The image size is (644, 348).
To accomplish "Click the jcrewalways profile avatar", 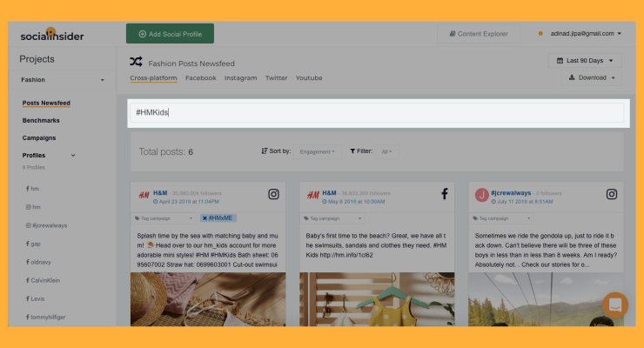I will click(482, 195).
